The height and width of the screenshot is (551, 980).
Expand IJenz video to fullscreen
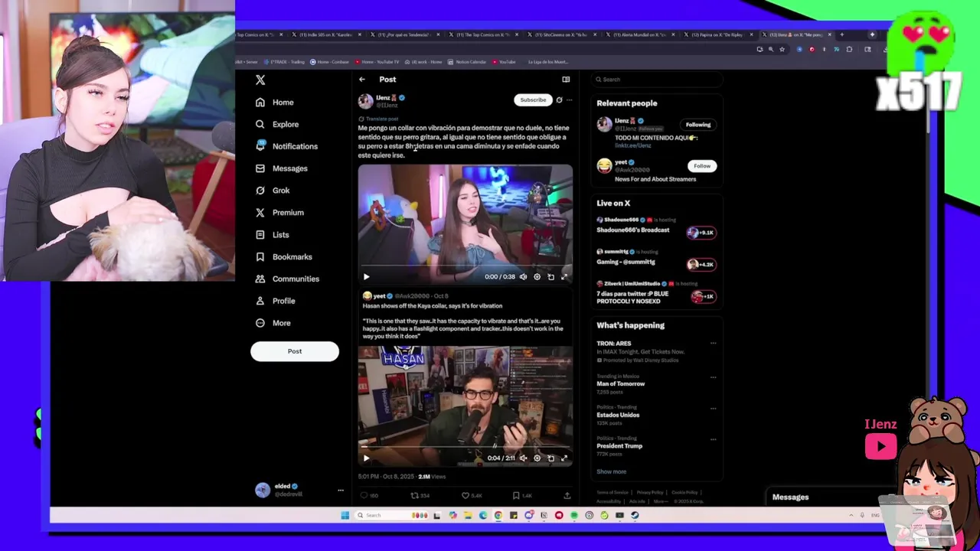coord(564,277)
